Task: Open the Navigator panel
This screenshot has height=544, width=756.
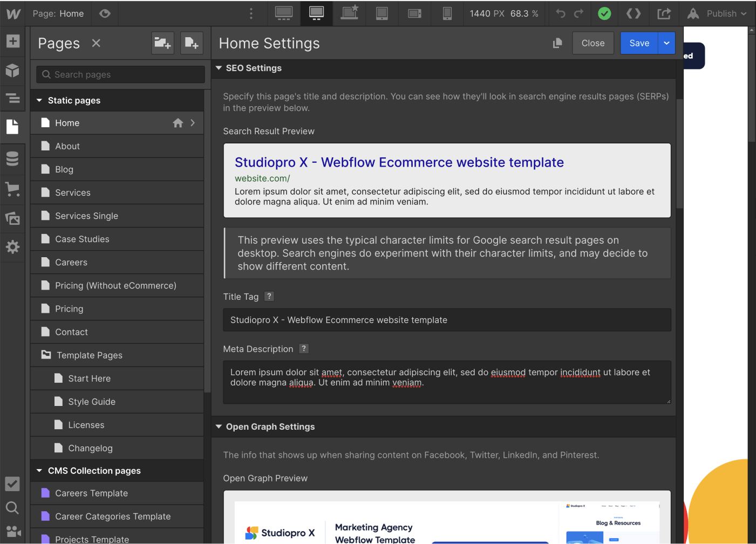Action: [x=12, y=99]
